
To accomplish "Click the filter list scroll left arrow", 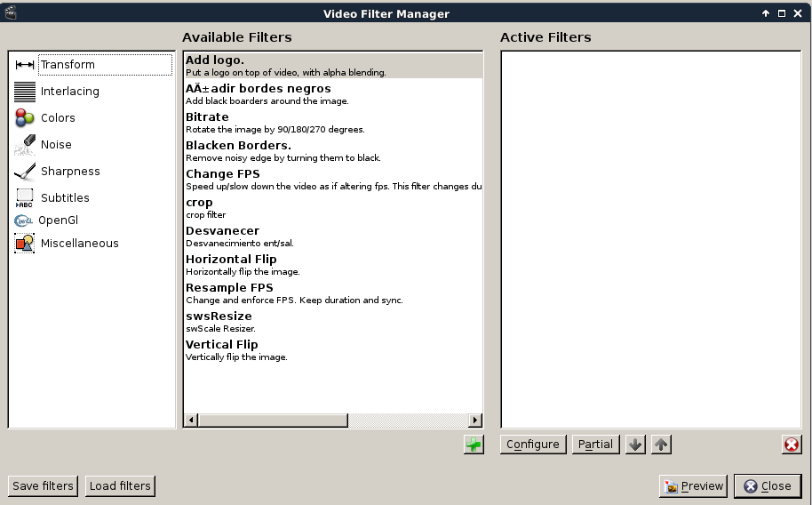I will click(191, 420).
